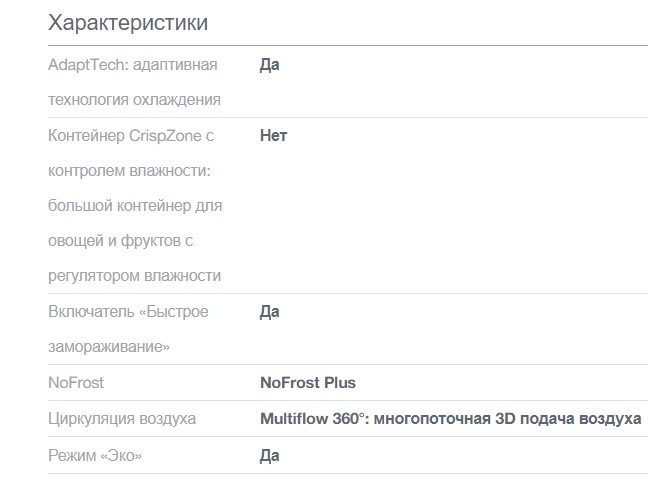Select the "NoFrost" label in left column

coord(76,382)
